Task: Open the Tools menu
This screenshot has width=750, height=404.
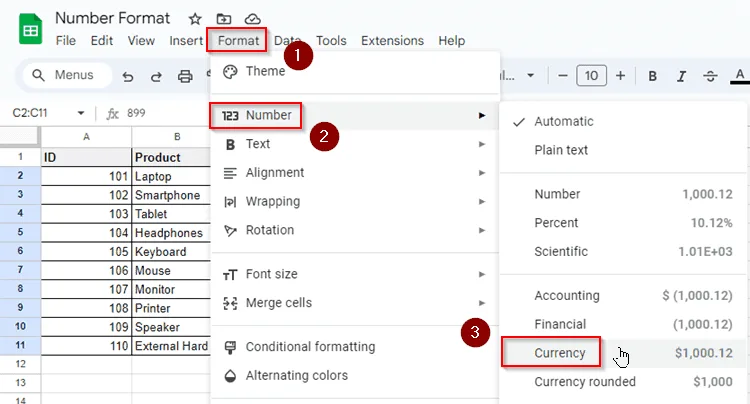Action: coord(331,41)
